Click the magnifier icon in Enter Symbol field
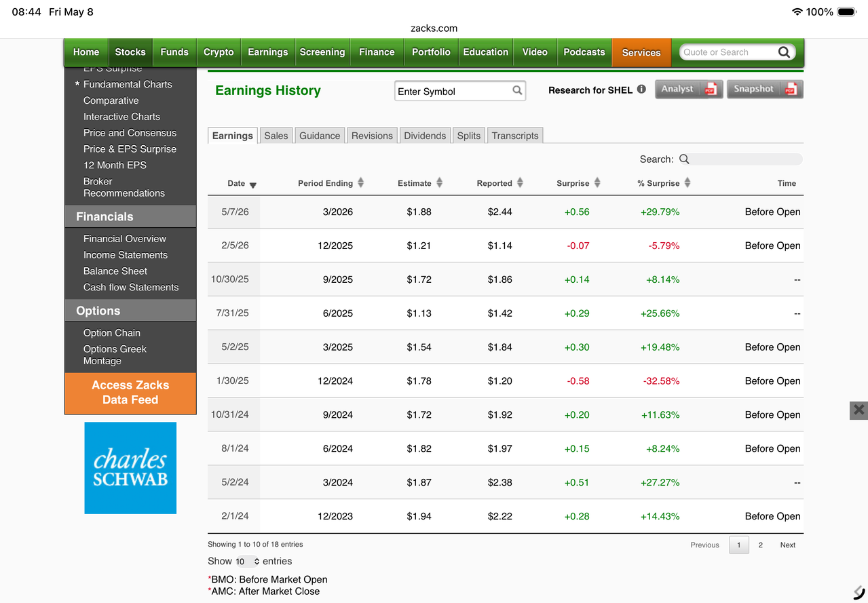868x603 pixels. (517, 90)
